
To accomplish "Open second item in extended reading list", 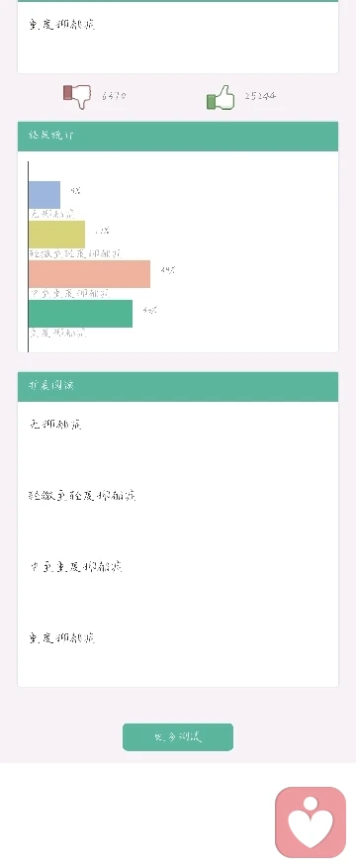I will (82, 496).
